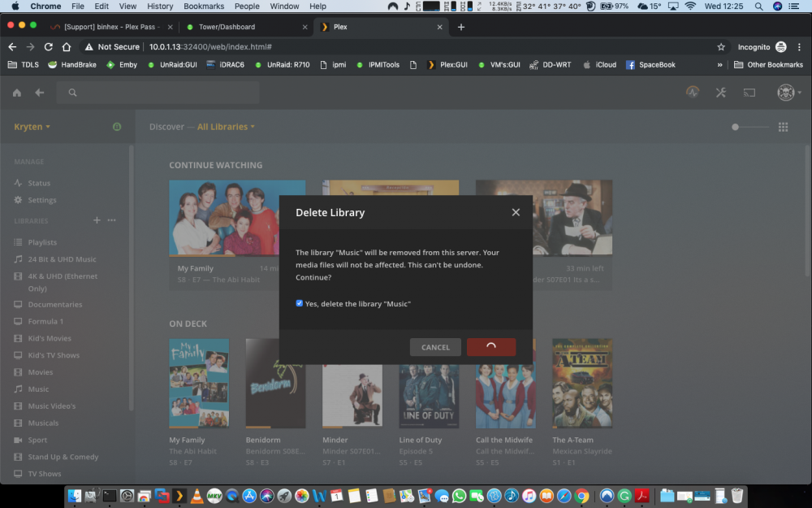Show hidden bookmarks chevron
Image resolution: width=812 pixels, height=508 pixels.
[x=719, y=65]
